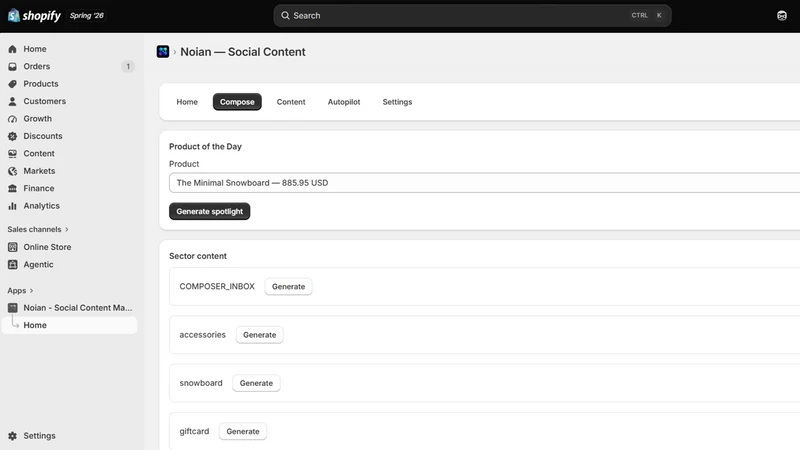
Task: Switch to the Home tab in Noian
Action: pos(187,102)
